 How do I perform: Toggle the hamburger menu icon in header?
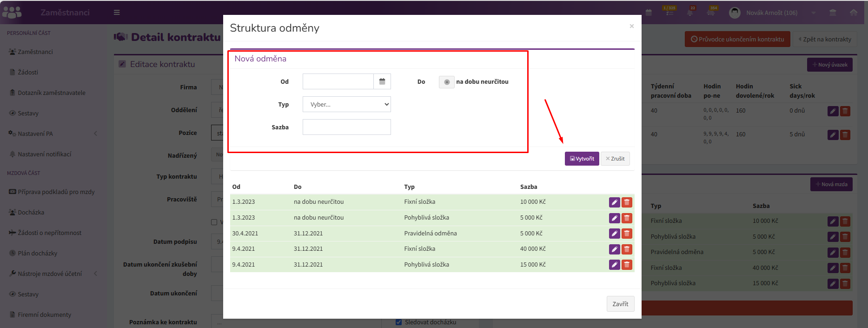pyautogui.click(x=117, y=13)
